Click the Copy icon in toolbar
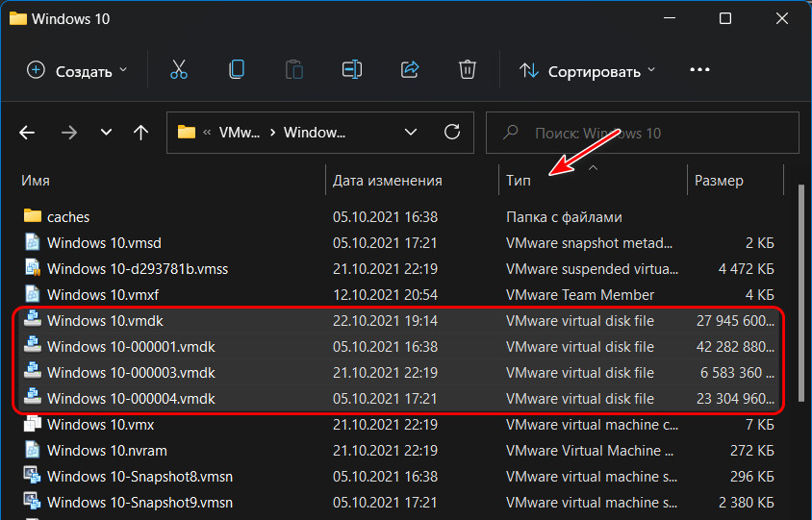Screen dimensions: 812x520 click(x=237, y=70)
